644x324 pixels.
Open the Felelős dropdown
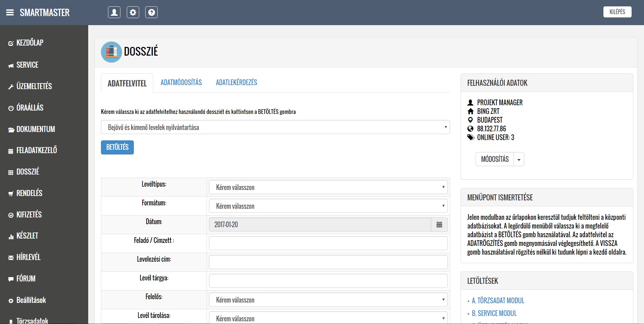328,300
